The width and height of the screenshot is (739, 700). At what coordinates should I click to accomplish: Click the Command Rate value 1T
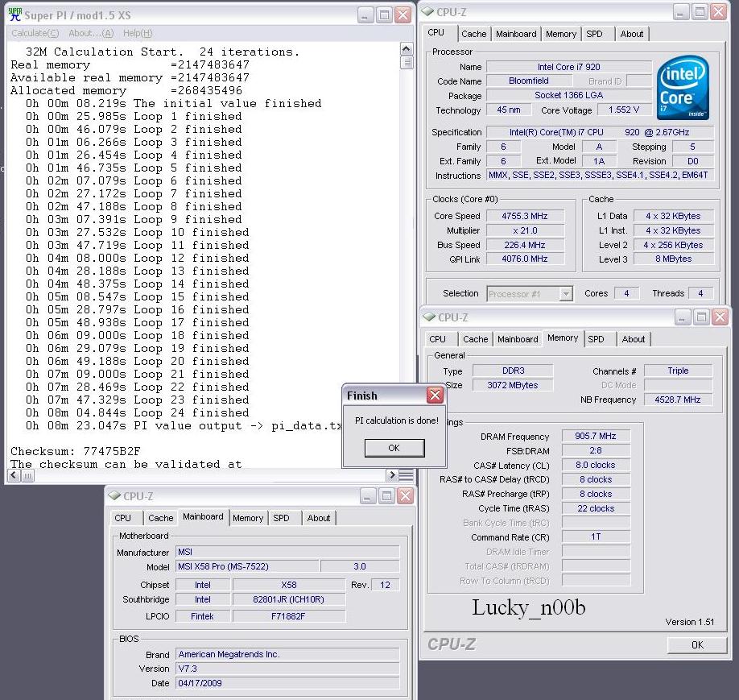pyautogui.click(x=596, y=536)
